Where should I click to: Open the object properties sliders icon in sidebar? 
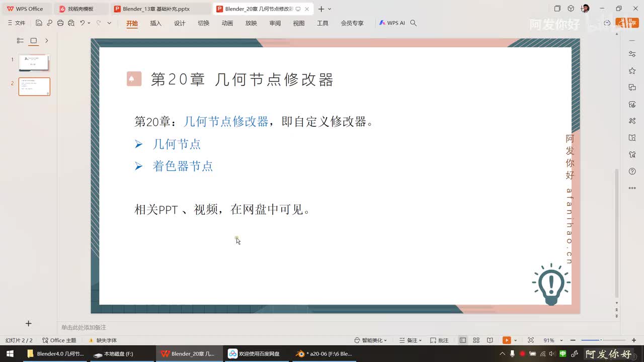pos(632,54)
